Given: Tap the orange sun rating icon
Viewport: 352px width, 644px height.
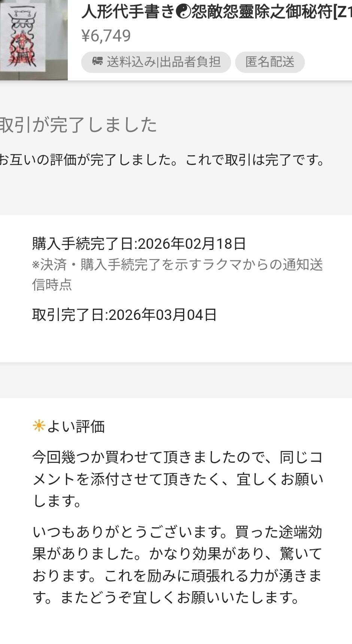Looking at the screenshot, I should click(x=39, y=426).
